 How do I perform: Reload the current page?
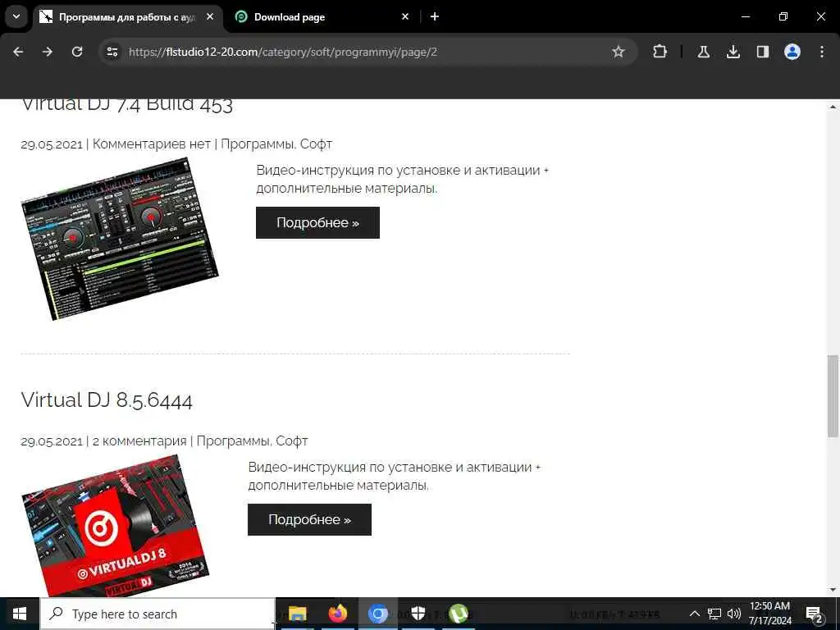point(77,52)
